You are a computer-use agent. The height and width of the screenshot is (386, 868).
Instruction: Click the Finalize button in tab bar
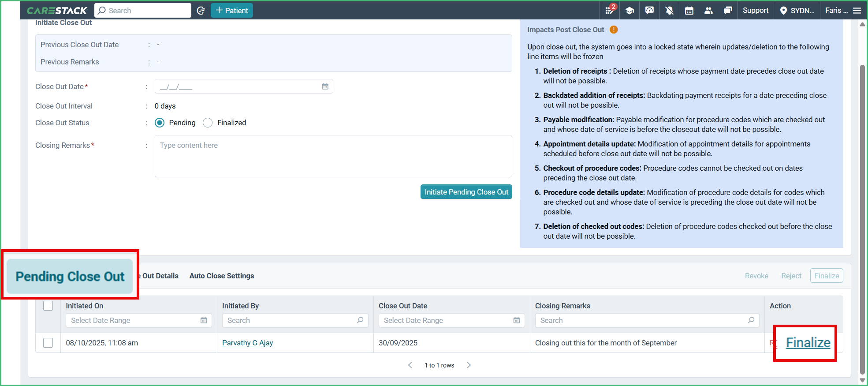pos(827,276)
